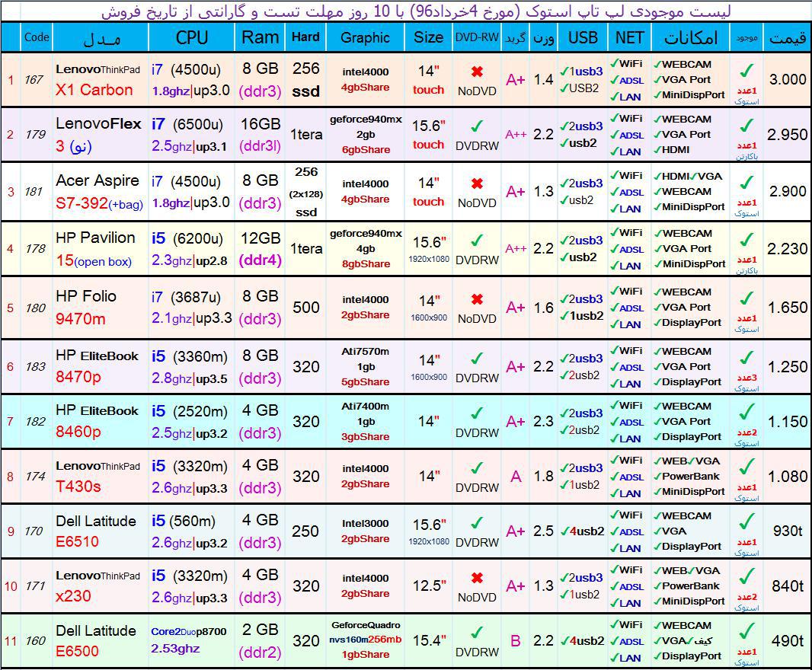Click the grade B cell
The height and width of the screenshot is (670, 812).
click(x=515, y=641)
